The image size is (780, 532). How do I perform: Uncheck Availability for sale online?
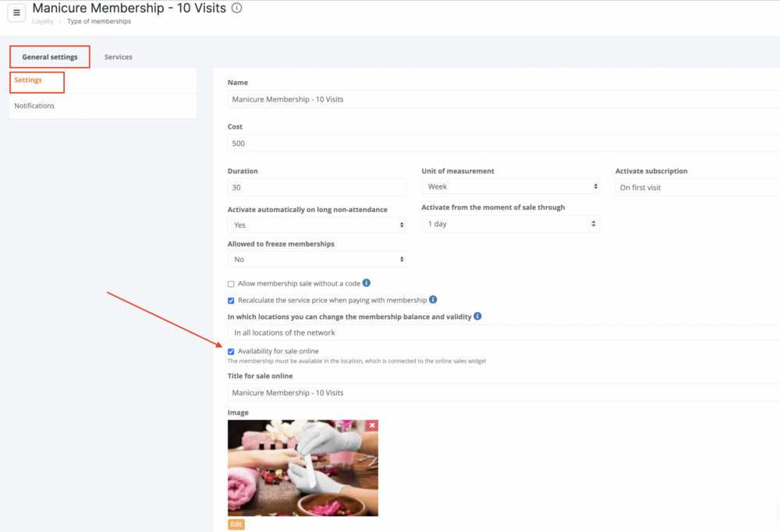pyautogui.click(x=231, y=351)
